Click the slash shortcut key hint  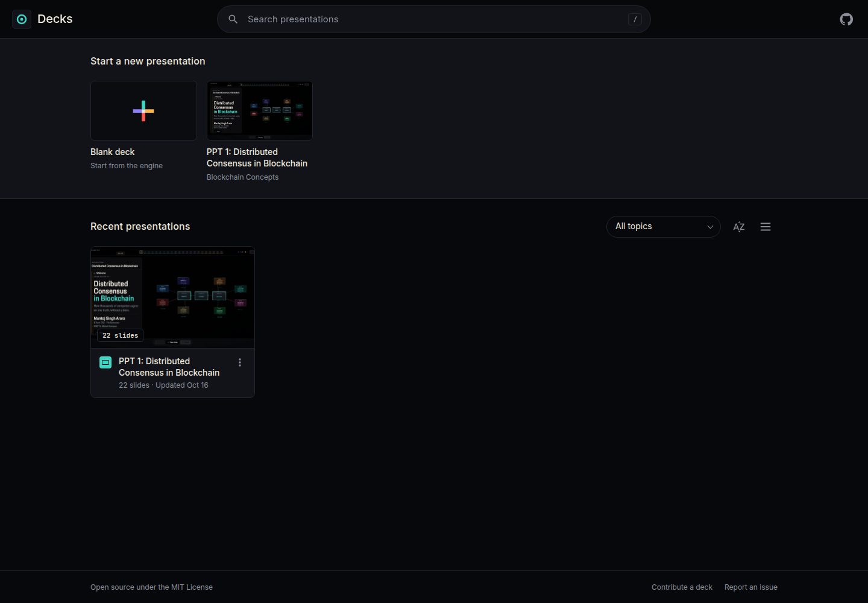click(635, 19)
